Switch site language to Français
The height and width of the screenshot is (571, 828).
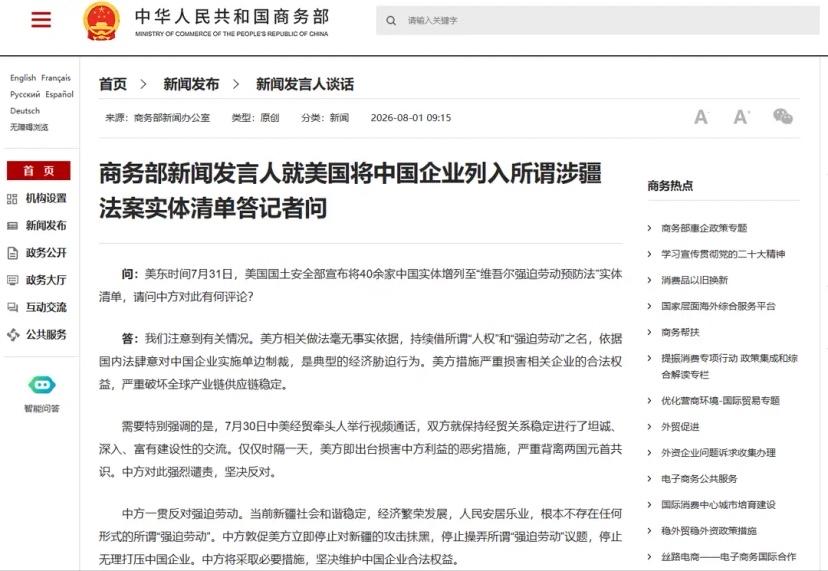tap(56, 78)
